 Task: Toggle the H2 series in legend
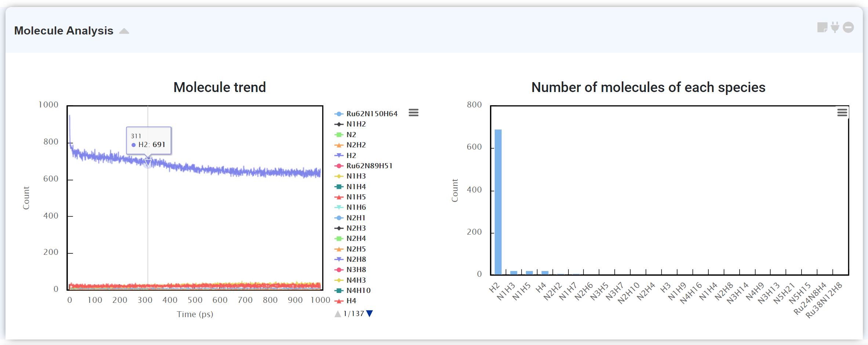(x=351, y=155)
